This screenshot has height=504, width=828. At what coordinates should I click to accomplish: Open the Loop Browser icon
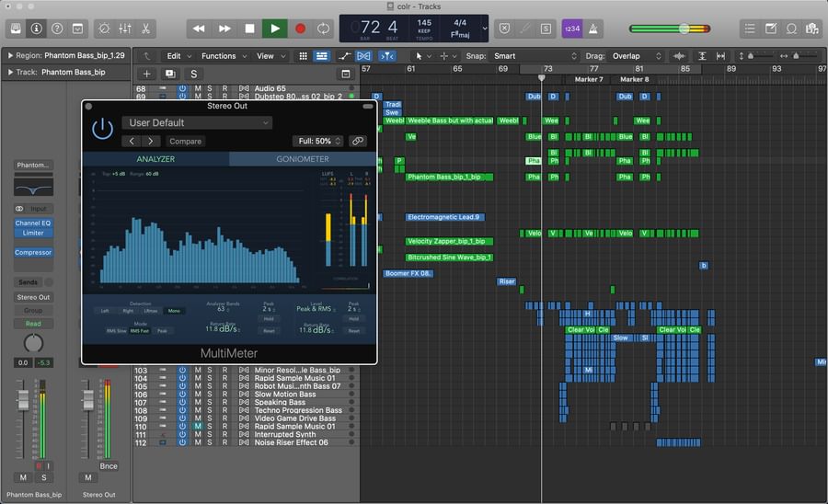(791, 29)
